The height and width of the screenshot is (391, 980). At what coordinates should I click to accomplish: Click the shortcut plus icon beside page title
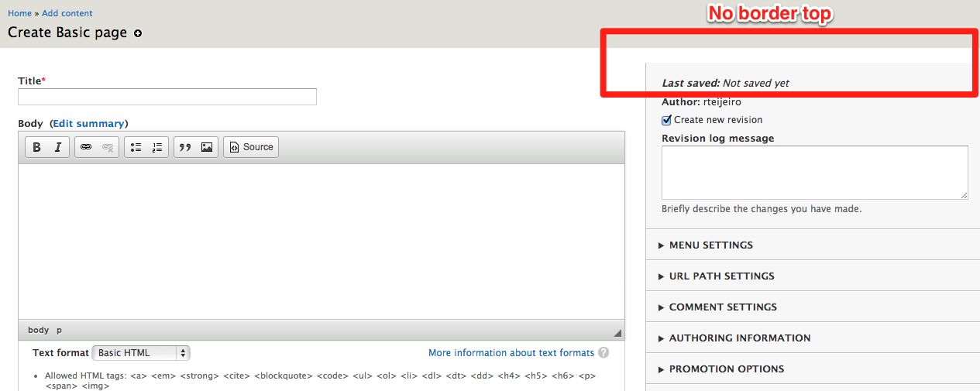pos(138,33)
